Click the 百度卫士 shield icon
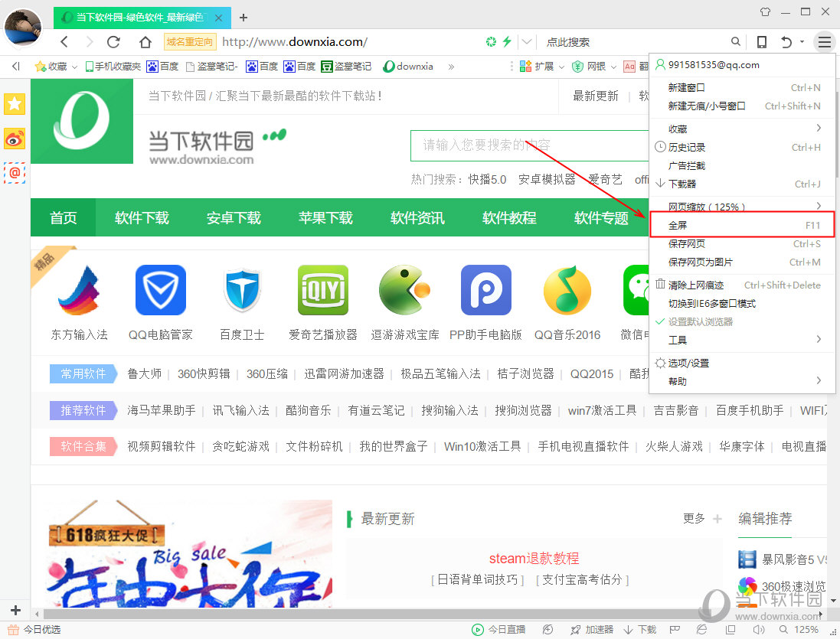The image size is (840, 639). [241, 289]
